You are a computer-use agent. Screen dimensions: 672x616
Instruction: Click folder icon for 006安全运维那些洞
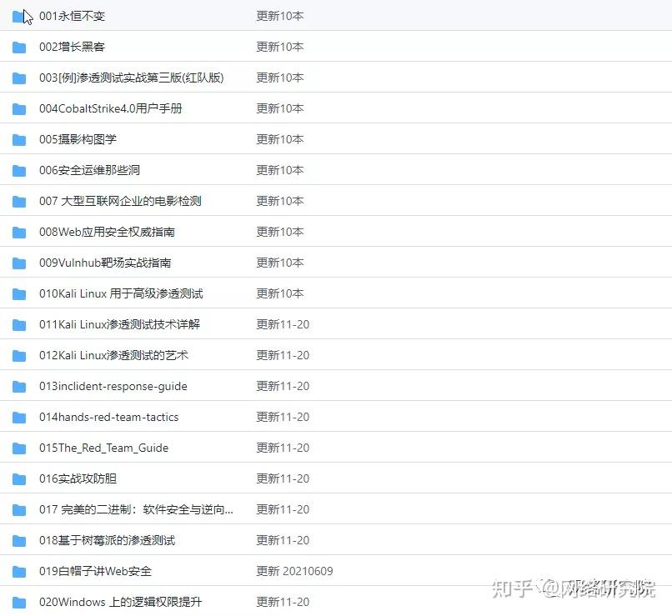click(x=19, y=171)
